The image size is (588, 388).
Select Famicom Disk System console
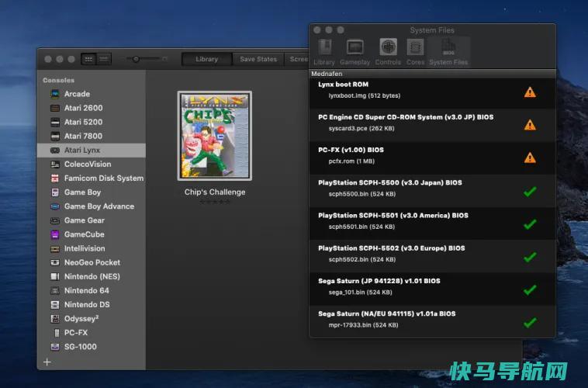pyautogui.click(x=91, y=178)
